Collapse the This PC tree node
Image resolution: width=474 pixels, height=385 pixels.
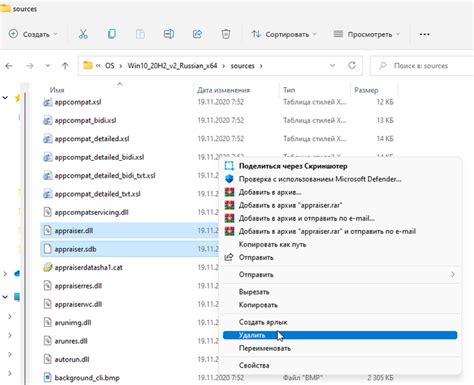5,296
